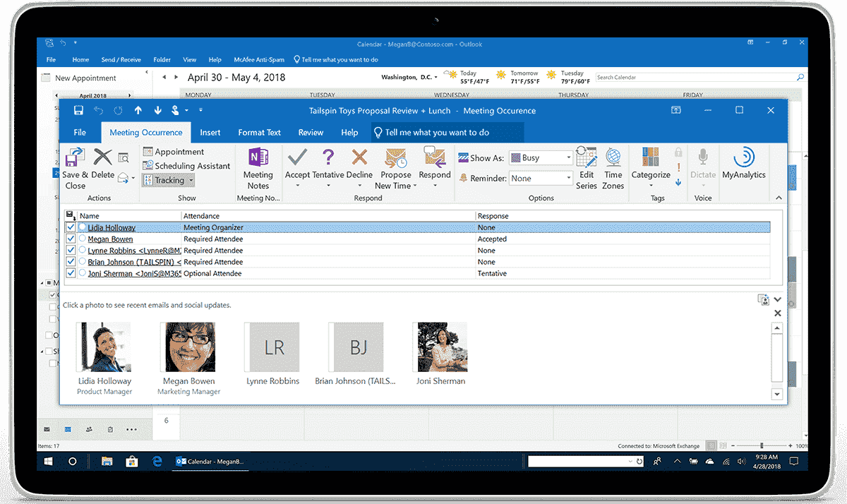Click Propose New Time icon
The width and height of the screenshot is (847, 504).
(395, 157)
